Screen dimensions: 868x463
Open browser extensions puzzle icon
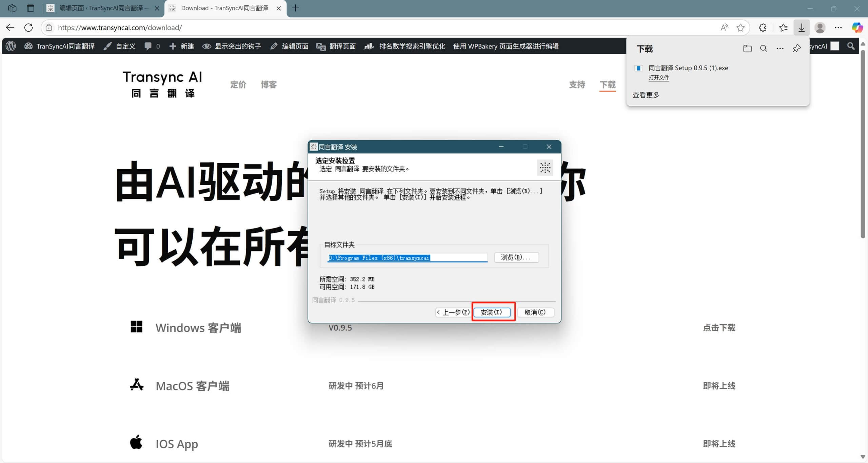763,27
